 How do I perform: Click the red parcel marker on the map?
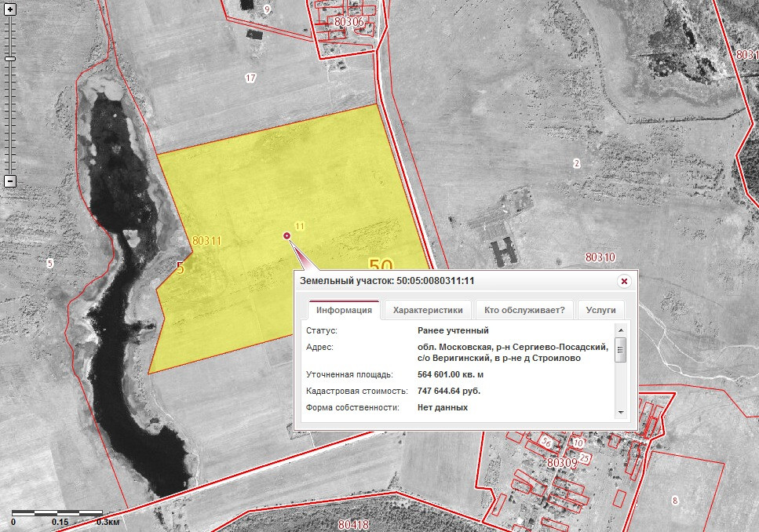(286, 235)
